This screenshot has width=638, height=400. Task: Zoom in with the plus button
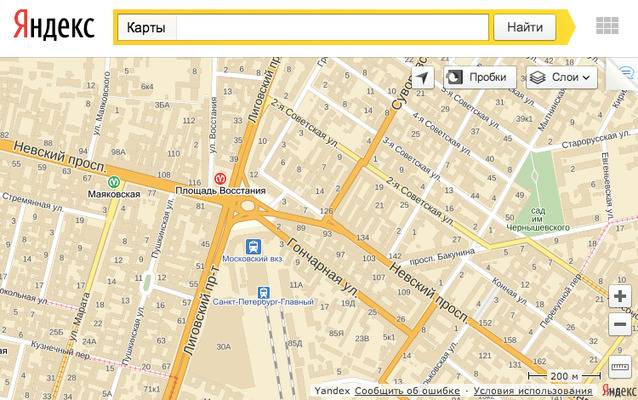(620, 297)
